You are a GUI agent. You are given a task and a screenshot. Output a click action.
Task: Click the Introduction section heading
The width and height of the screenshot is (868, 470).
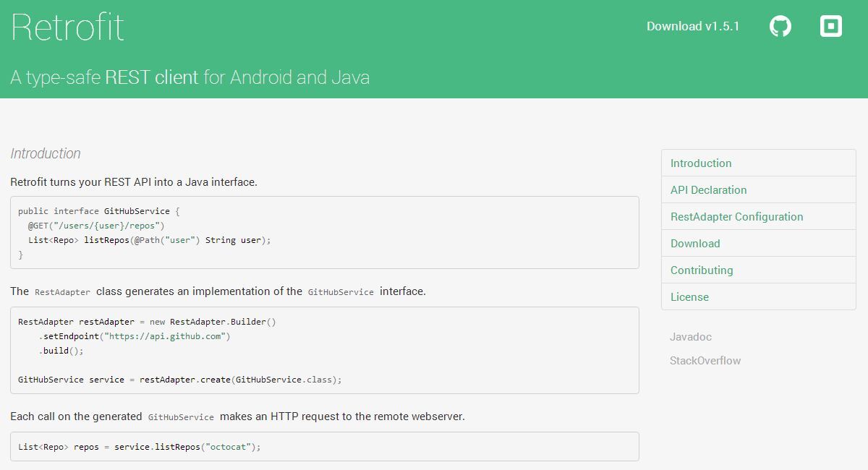tap(46, 153)
